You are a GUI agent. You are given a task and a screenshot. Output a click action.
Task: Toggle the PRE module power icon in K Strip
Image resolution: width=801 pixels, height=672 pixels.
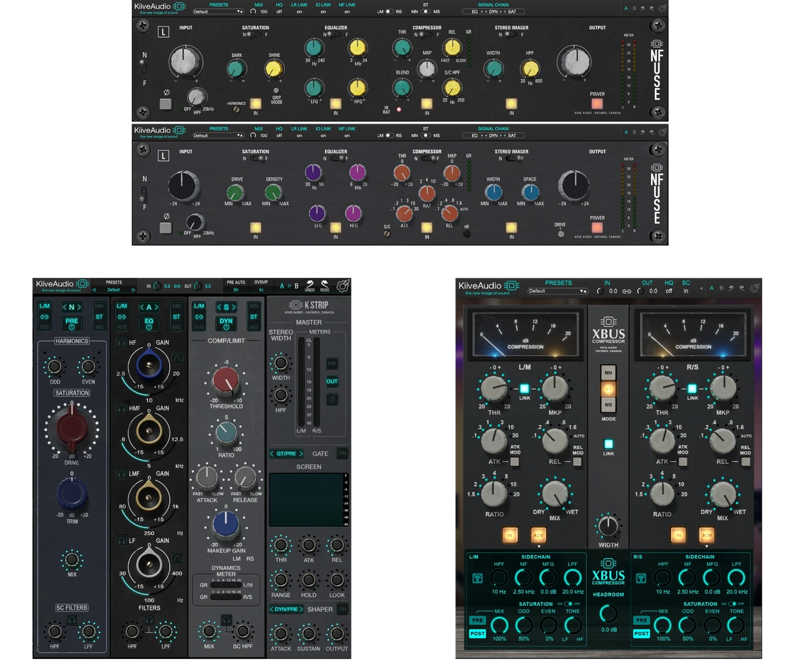[72, 327]
